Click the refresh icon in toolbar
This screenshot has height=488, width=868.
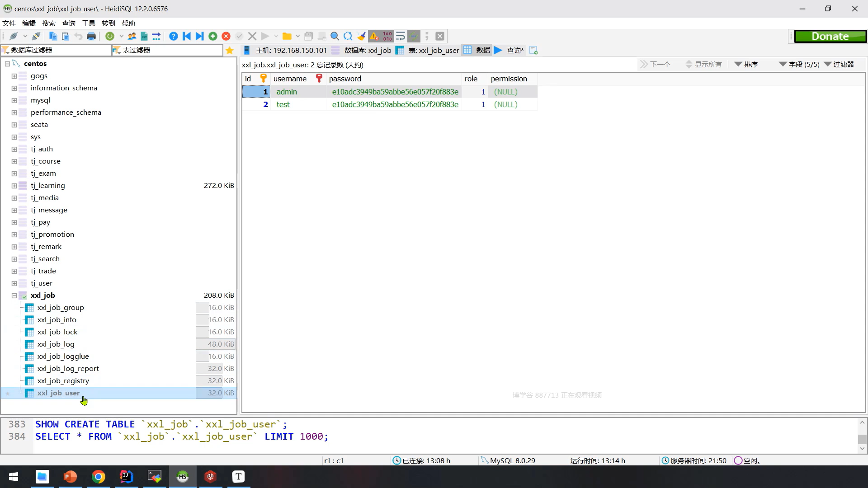coord(109,36)
